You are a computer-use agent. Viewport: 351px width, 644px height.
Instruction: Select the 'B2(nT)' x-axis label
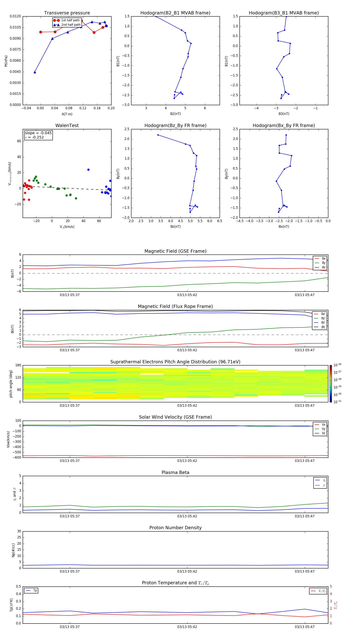175,114
